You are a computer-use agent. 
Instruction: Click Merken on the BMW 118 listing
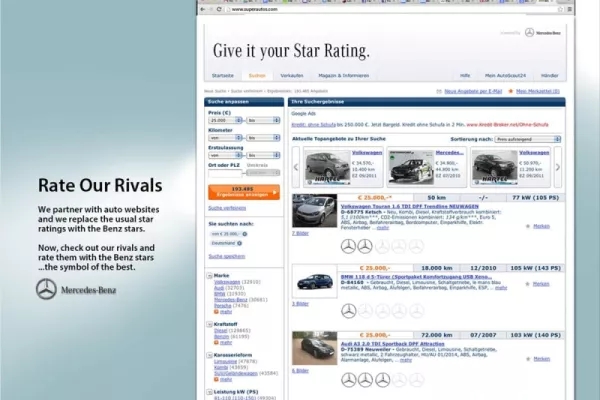point(541,284)
